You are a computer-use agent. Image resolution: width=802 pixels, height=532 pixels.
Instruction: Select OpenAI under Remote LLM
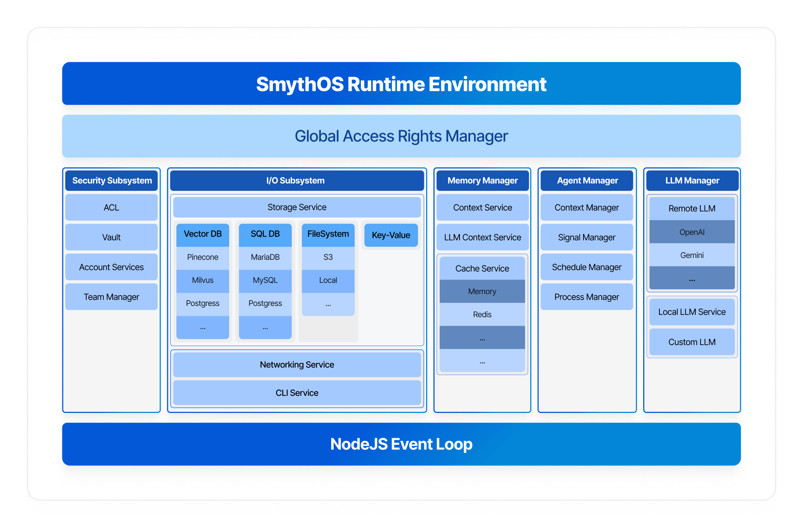pyautogui.click(x=692, y=232)
